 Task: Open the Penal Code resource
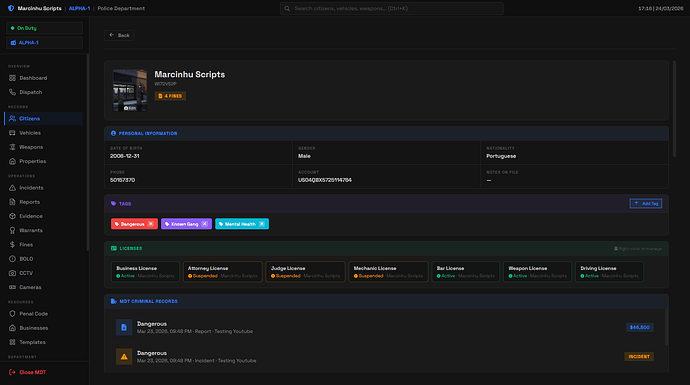coord(44,314)
